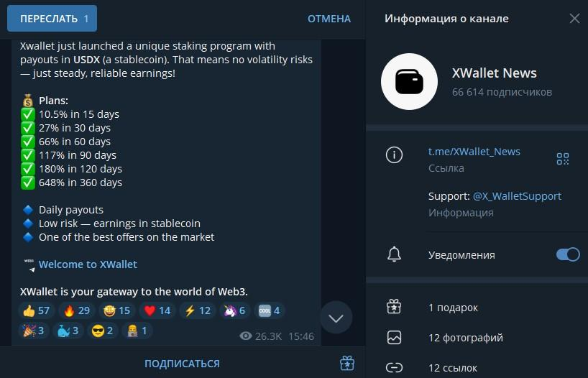Click the thumbs up reaction with 57

36,310
